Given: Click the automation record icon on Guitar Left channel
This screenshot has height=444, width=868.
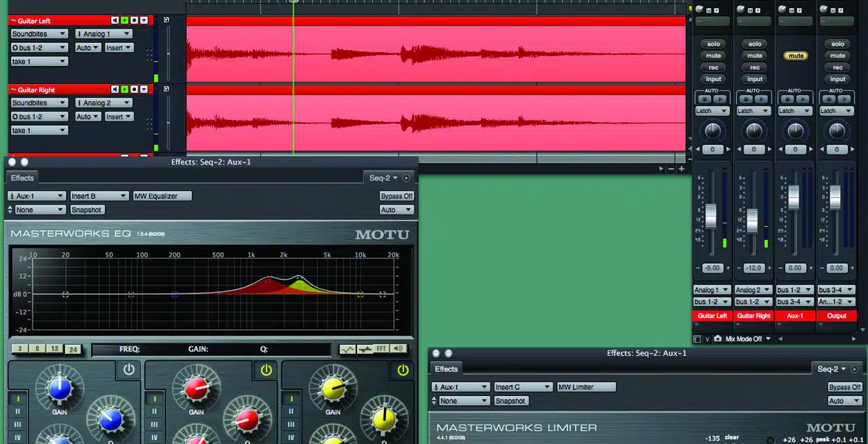Looking at the screenshot, I should pyautogui.click(x=706, y=99).
